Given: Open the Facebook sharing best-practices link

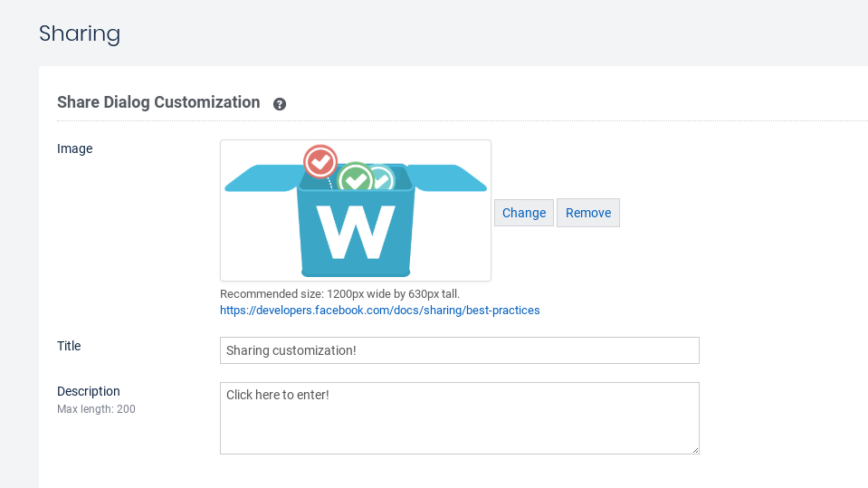Looking at the screenshot, I should click(379, 310).
